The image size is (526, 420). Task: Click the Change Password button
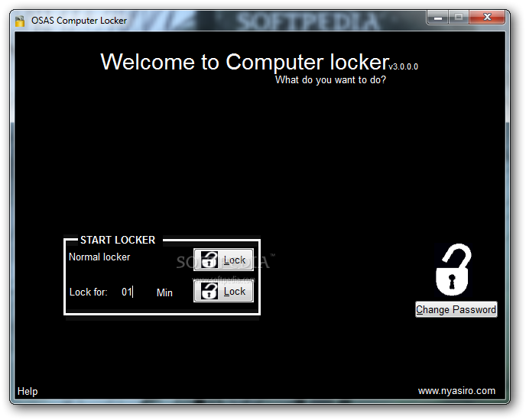point(456,309)
